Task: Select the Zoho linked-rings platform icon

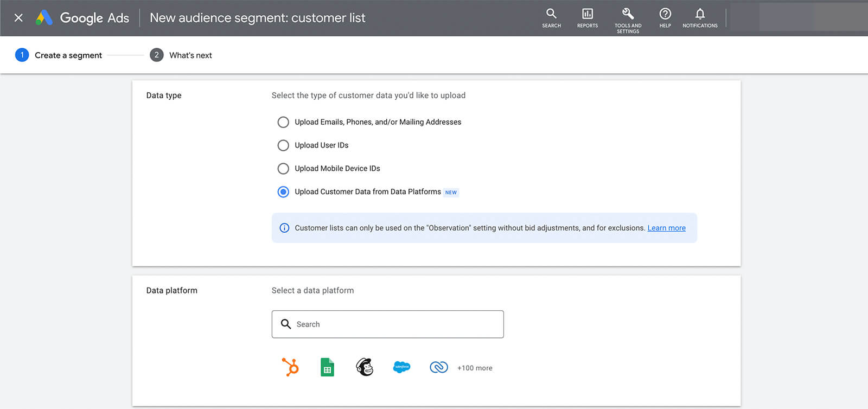Action: [438, 367]
